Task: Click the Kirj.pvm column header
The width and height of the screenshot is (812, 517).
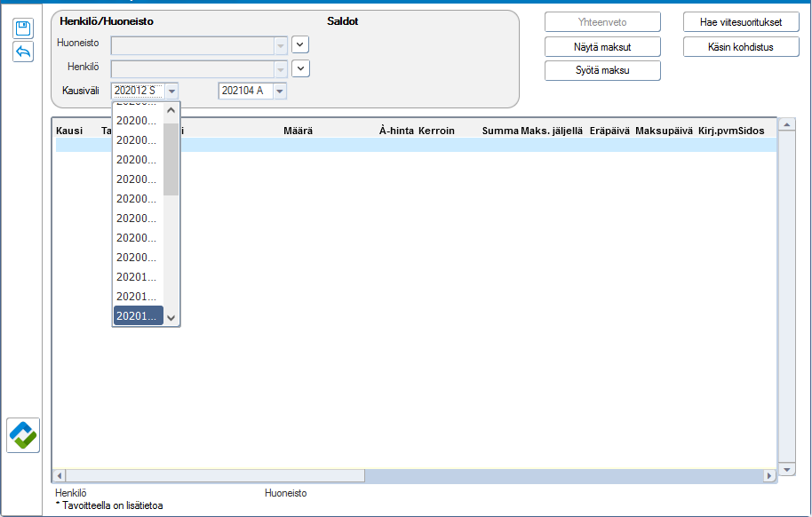Action: 717,131
